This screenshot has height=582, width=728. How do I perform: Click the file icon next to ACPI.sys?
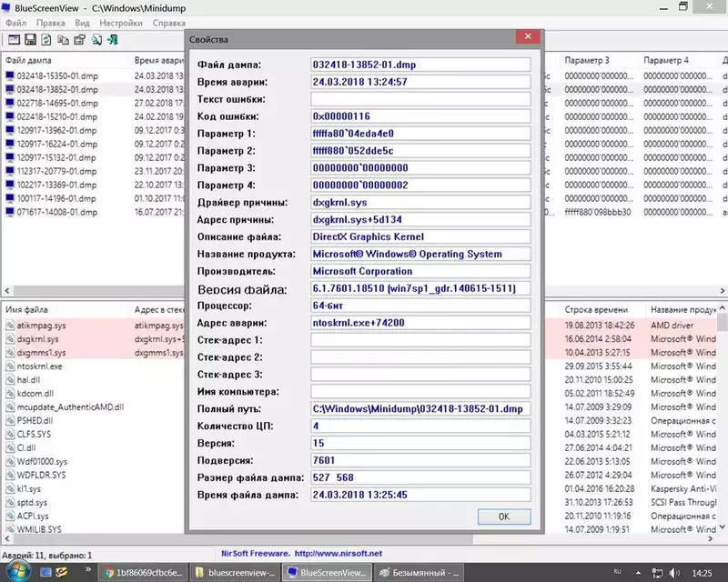click(10, 516)
